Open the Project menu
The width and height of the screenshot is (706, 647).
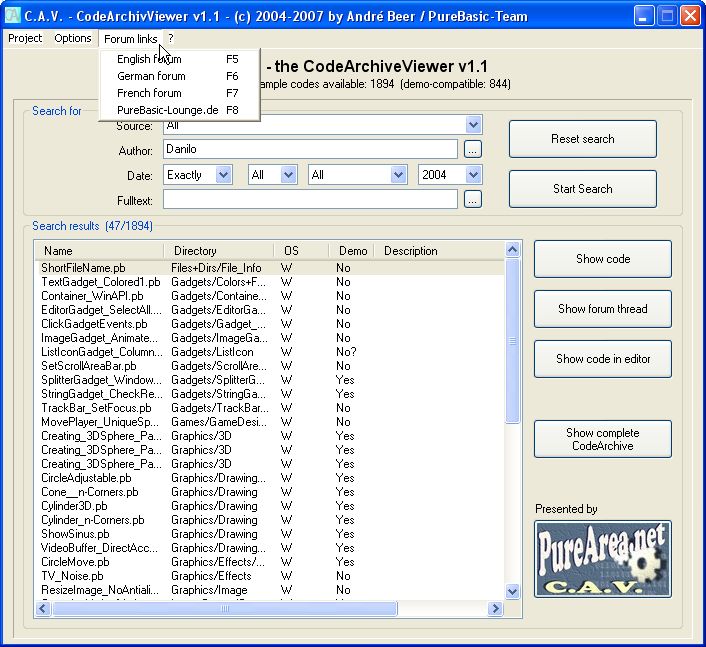point(25,38)
